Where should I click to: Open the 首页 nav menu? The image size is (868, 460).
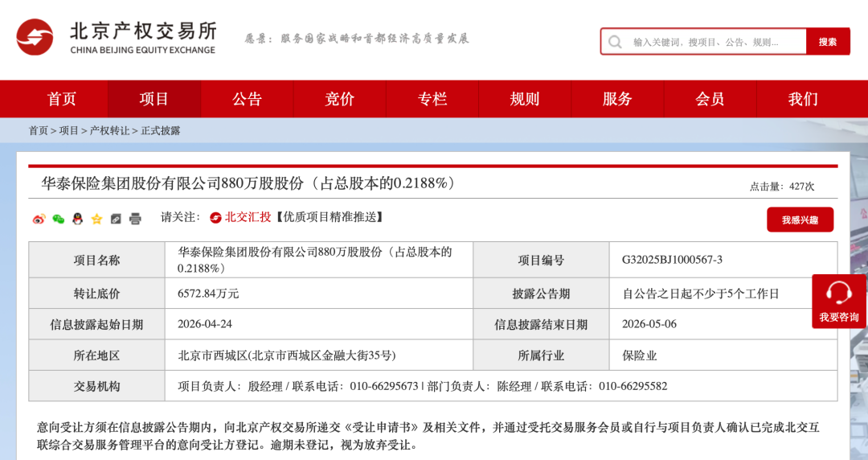pos(61,99)
